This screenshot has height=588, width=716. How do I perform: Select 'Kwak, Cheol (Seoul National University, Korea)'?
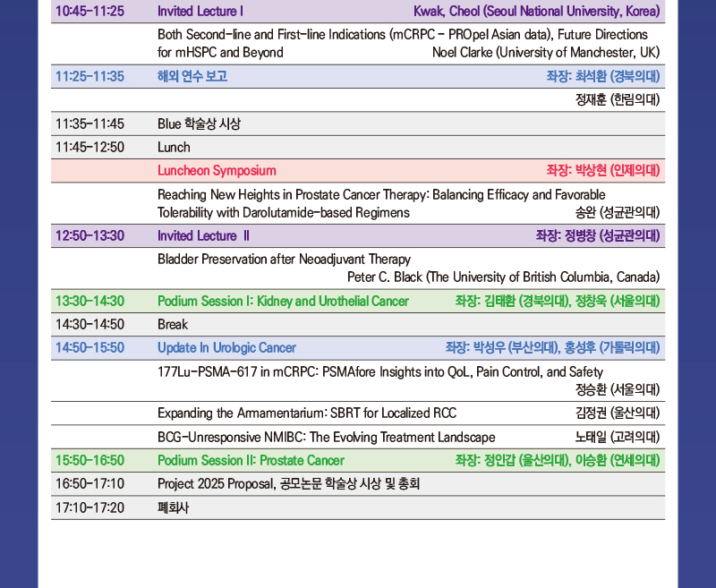536,11
